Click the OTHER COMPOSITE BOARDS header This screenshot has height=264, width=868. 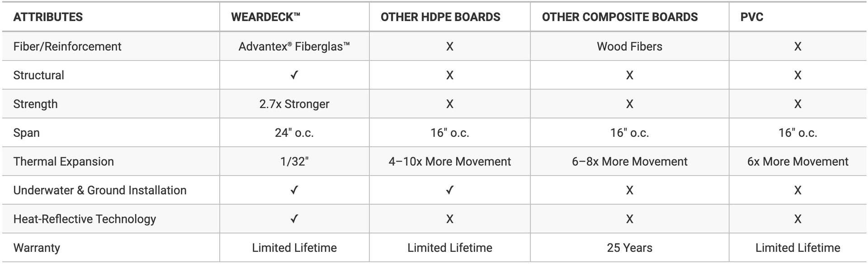620,17
